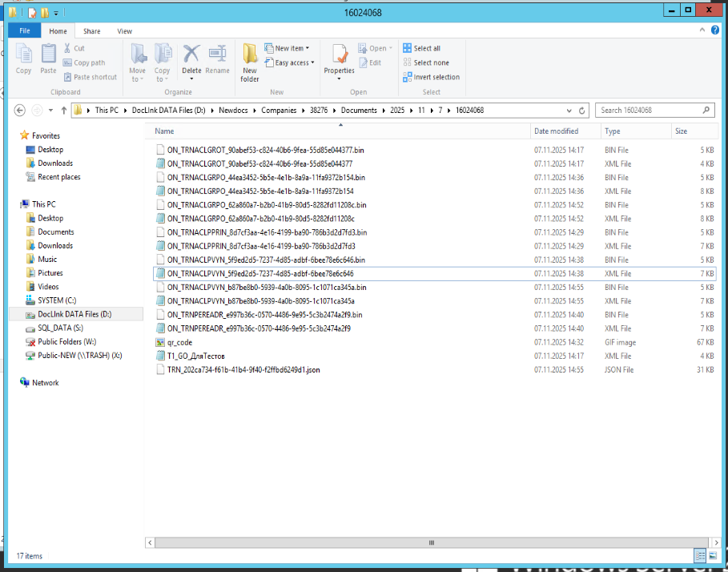The width and height of the screenshot is (728, 572).
Task: Go back with the back arrow button
Action: [x=19, y=111]
